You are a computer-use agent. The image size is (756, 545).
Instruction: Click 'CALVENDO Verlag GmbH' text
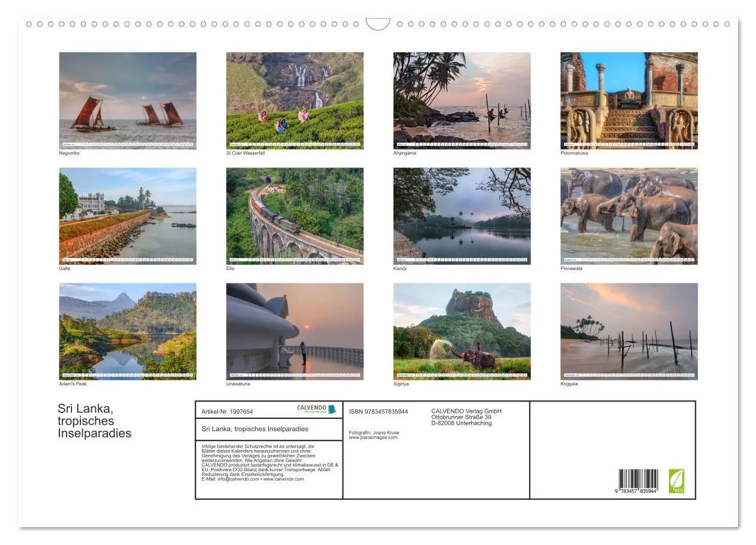click(466, 411)
